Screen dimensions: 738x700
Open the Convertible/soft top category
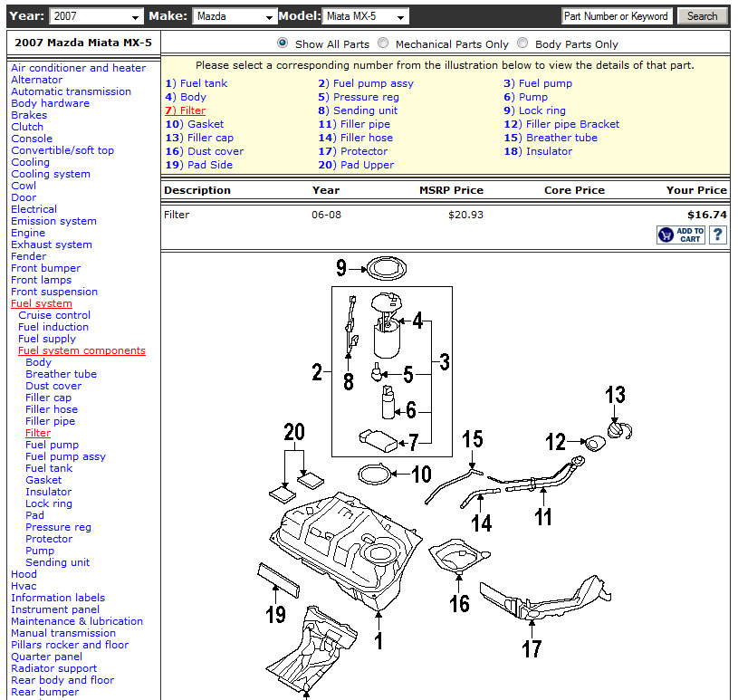pyautogui.click(x=62, y=150)
